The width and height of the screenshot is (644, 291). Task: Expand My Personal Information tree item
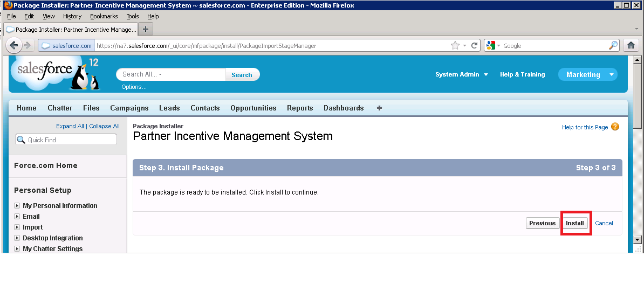tap(17, 206)
